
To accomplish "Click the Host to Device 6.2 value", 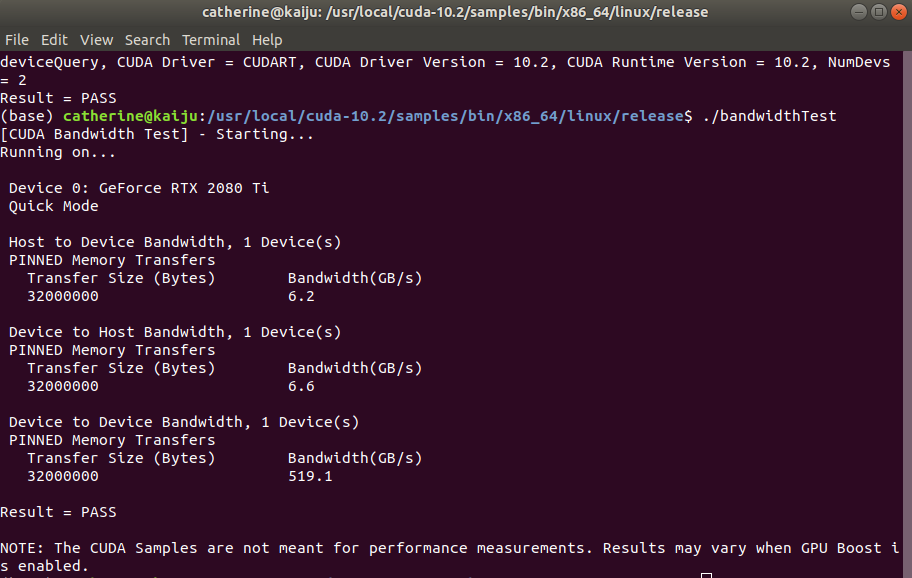I will [301, 296].
